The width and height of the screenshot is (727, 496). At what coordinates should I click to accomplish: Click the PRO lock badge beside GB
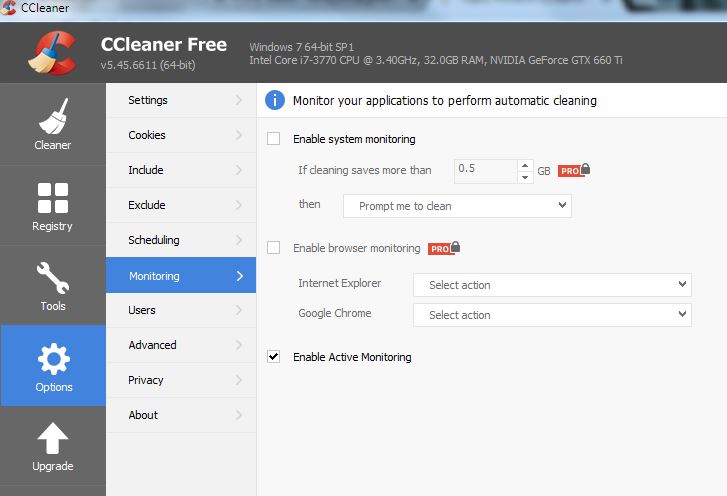coord(574,170)
